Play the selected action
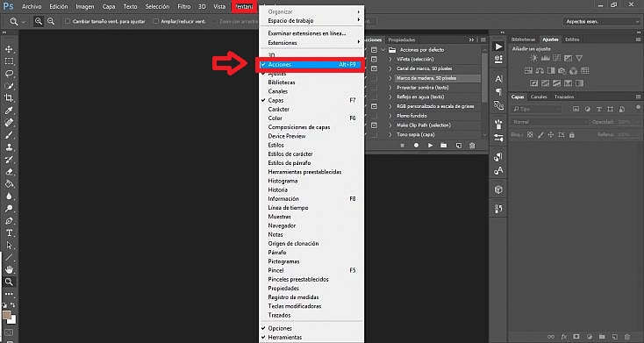Screen dimensions: 644x343 (x=430, y=146)
